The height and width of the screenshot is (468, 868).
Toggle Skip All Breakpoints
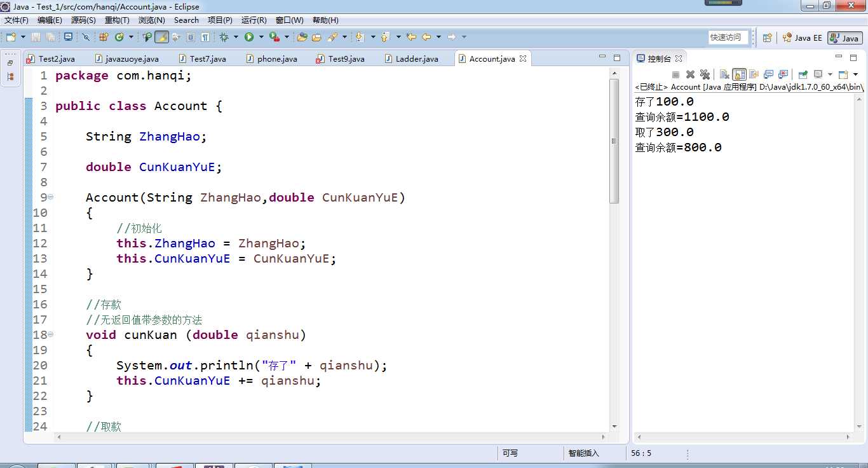click(x=86, y=37)
